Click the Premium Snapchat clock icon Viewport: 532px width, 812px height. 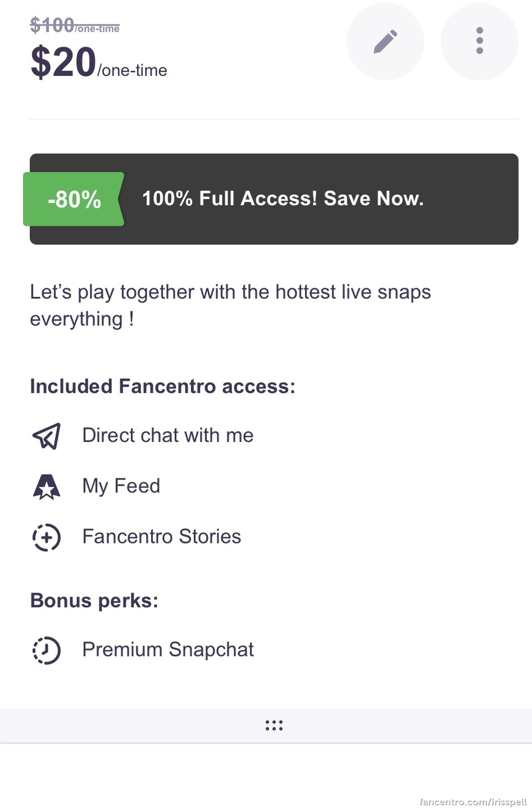pyautogui.click(x=46, y=650)
